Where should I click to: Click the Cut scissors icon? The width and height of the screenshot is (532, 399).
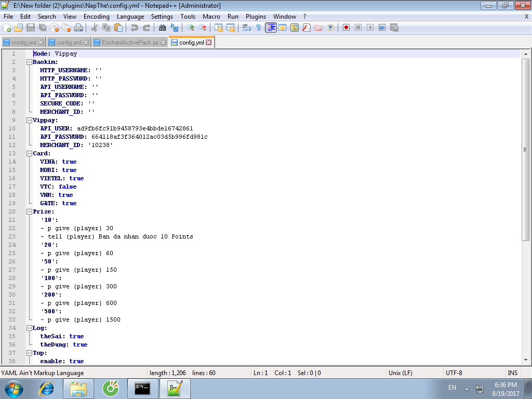pos(95,28)
